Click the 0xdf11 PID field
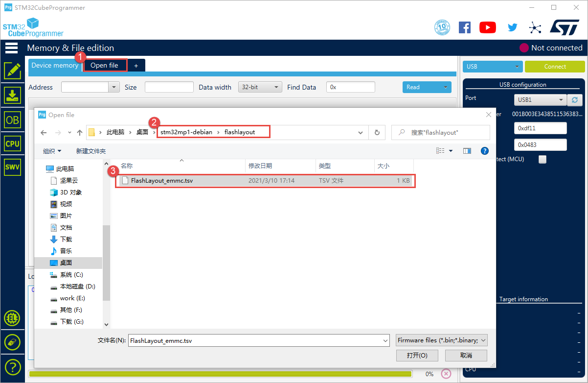Viewport: 588px width, 383px height. coord(540,128)
